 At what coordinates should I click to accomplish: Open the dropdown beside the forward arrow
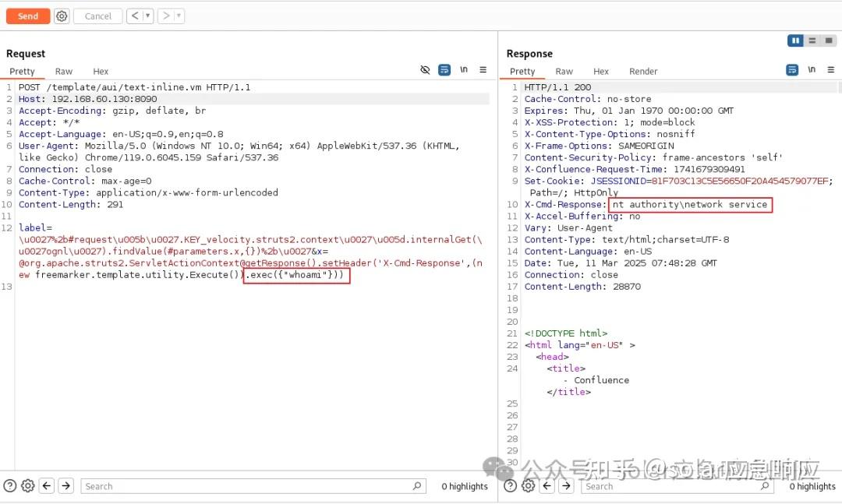(178, 16)
